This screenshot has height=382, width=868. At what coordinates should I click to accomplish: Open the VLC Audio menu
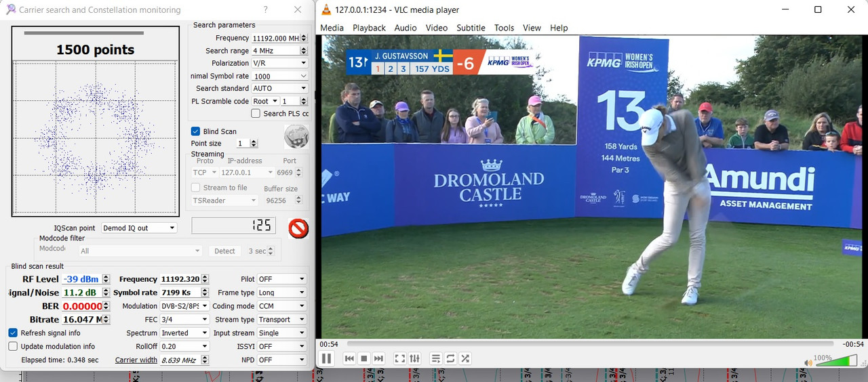406,28
